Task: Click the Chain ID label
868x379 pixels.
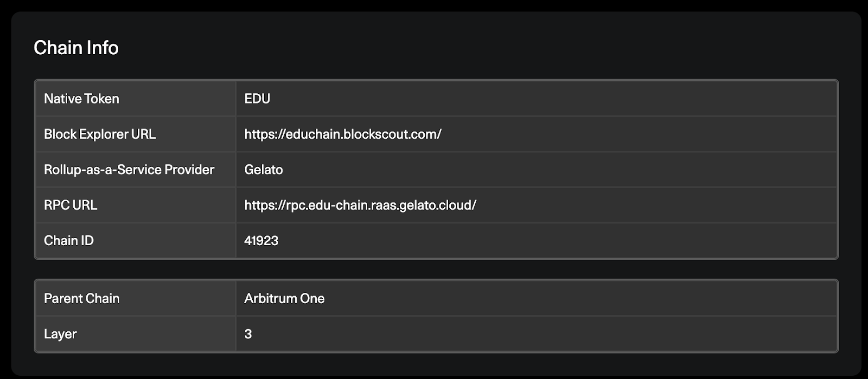Action: tap(69, 241)
